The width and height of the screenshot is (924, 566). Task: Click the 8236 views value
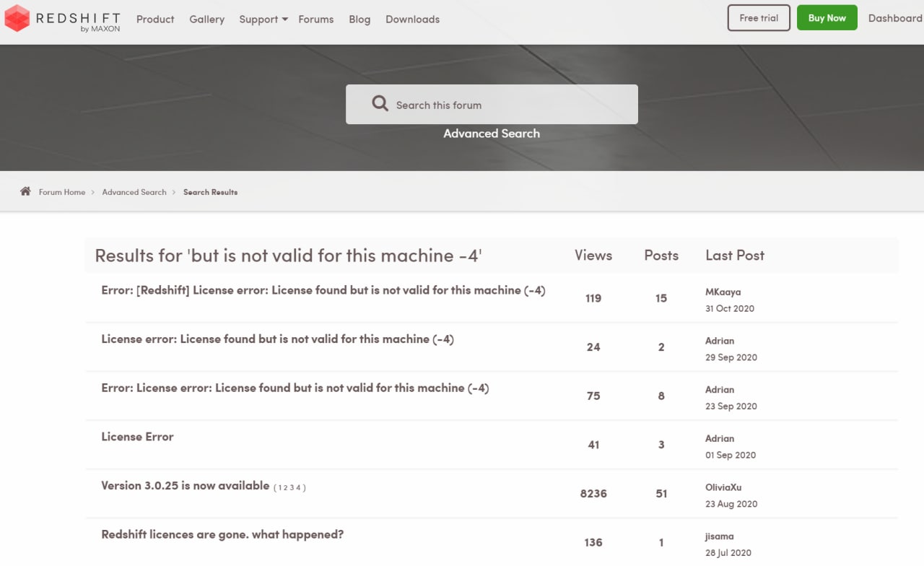point(593,494)
